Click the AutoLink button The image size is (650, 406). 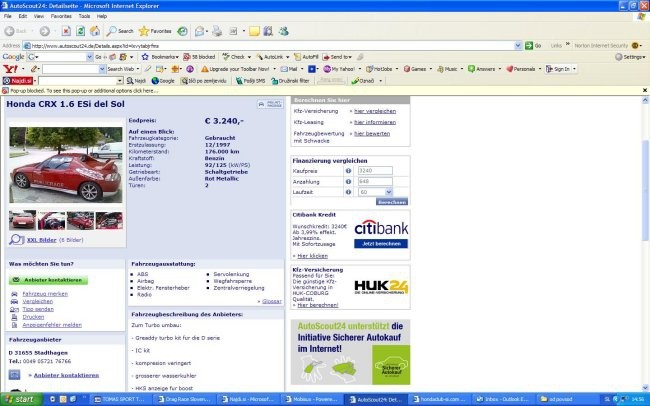272,57
